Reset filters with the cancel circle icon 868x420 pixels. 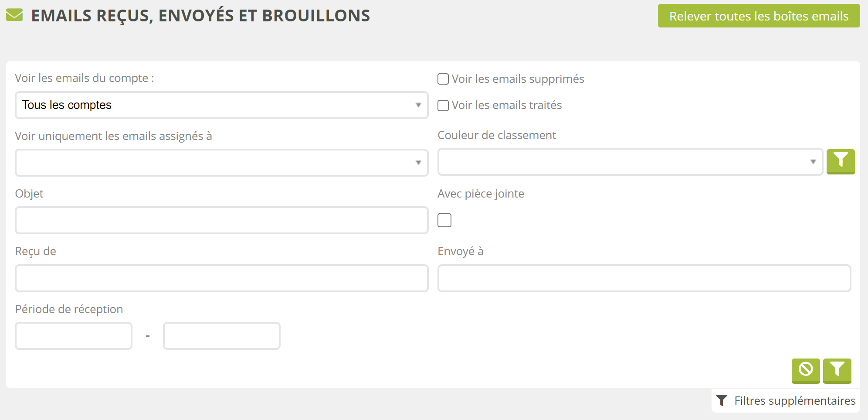click(x=805, y=370)
